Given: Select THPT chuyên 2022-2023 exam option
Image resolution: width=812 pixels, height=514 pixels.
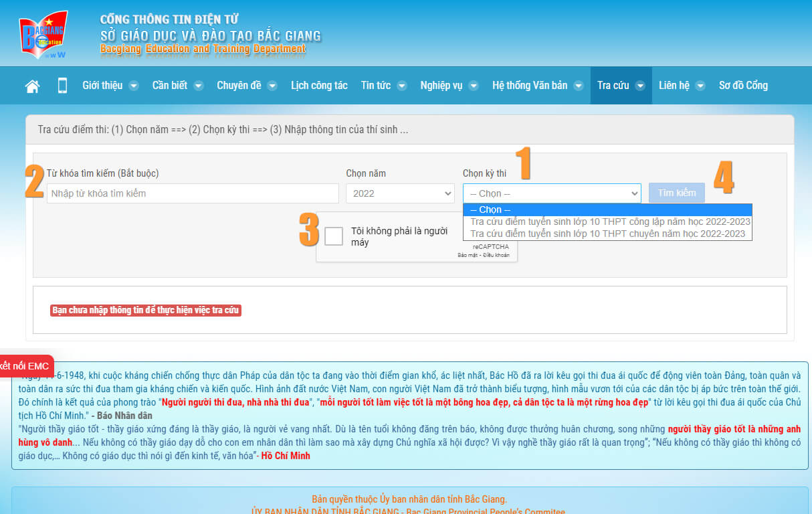Looking at the screenshot, I should (x=607, y=234).
